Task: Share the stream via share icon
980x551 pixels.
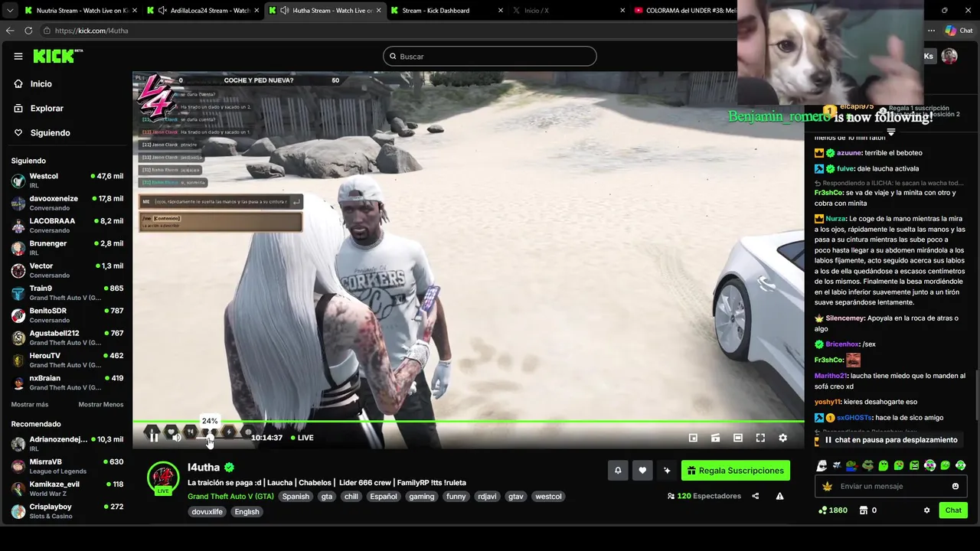Action: (755, 496)
